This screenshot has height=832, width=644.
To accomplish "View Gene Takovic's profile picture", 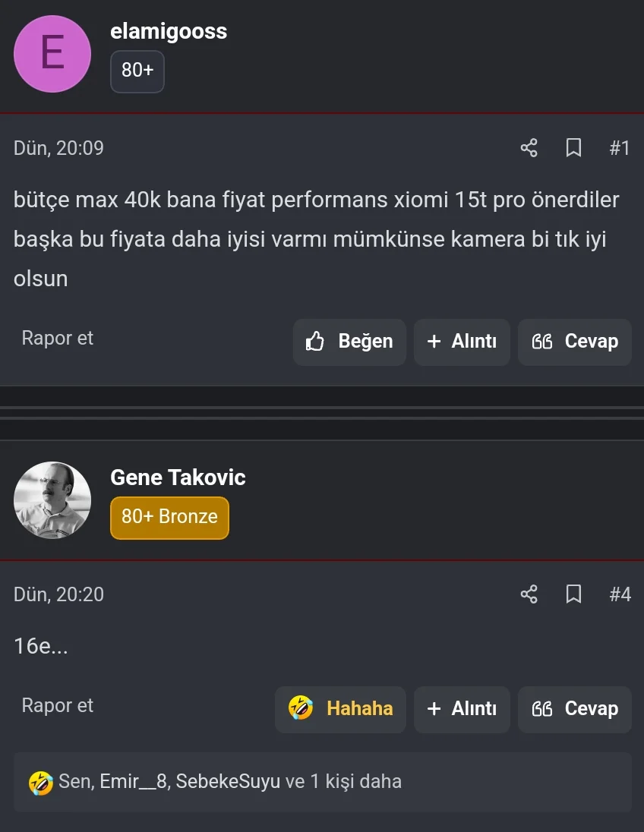I will click(x=52, y=500).
